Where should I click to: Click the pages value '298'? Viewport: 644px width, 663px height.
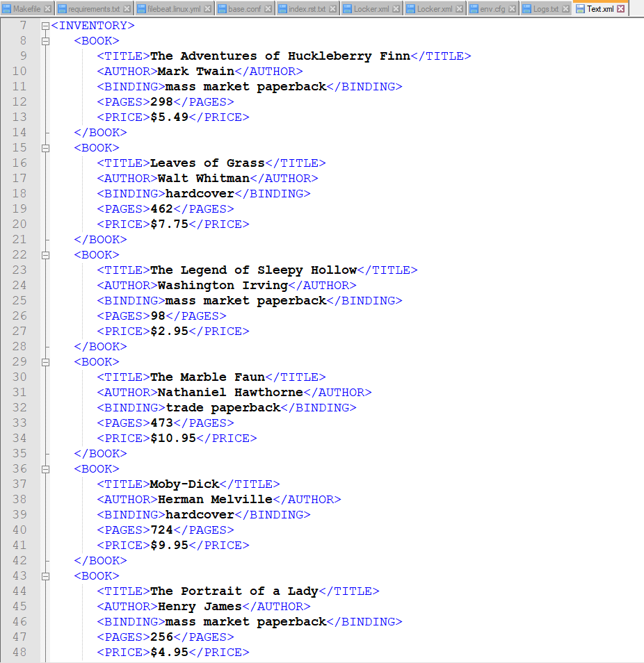161,102
